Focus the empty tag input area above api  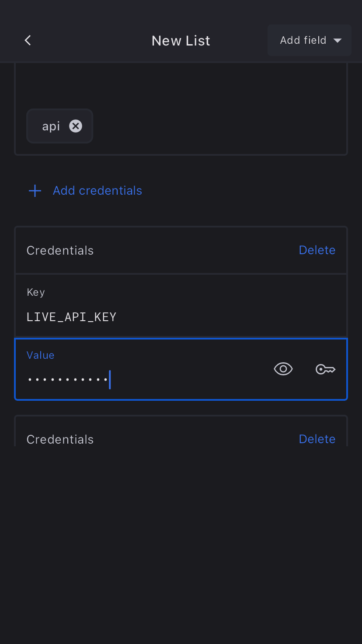click(x=181, y=85)
